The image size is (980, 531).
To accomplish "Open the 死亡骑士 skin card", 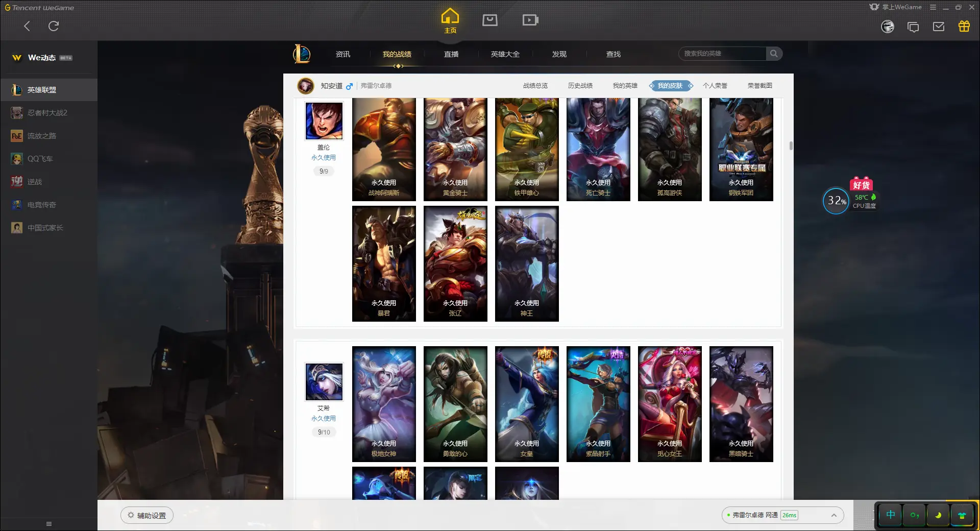I will click(x=598, y=150).
